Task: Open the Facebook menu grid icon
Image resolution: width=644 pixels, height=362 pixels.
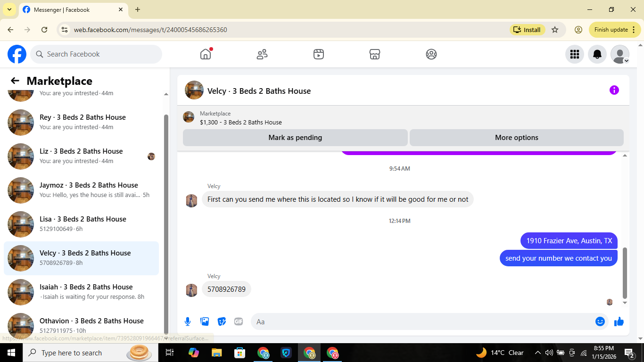Action: point(575,54)
